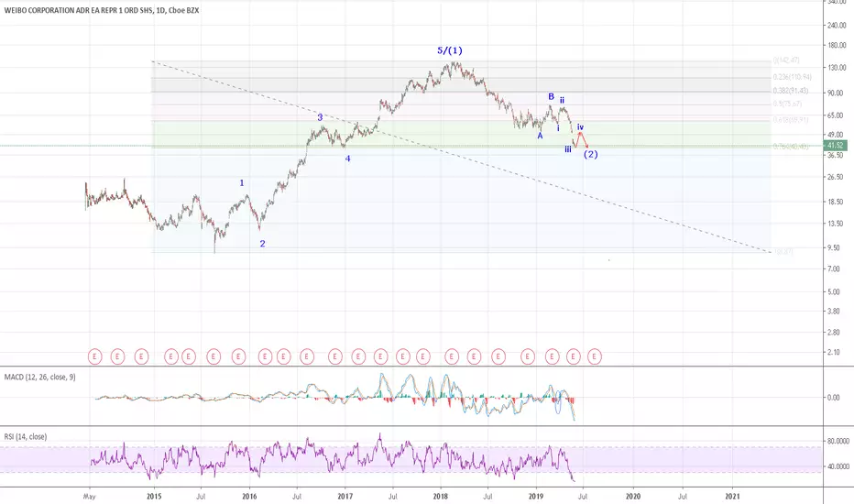Click 5.00 on the price axis
Viewport: 854px width, 504px height.
pyautogui.click(x=834, y=292)
